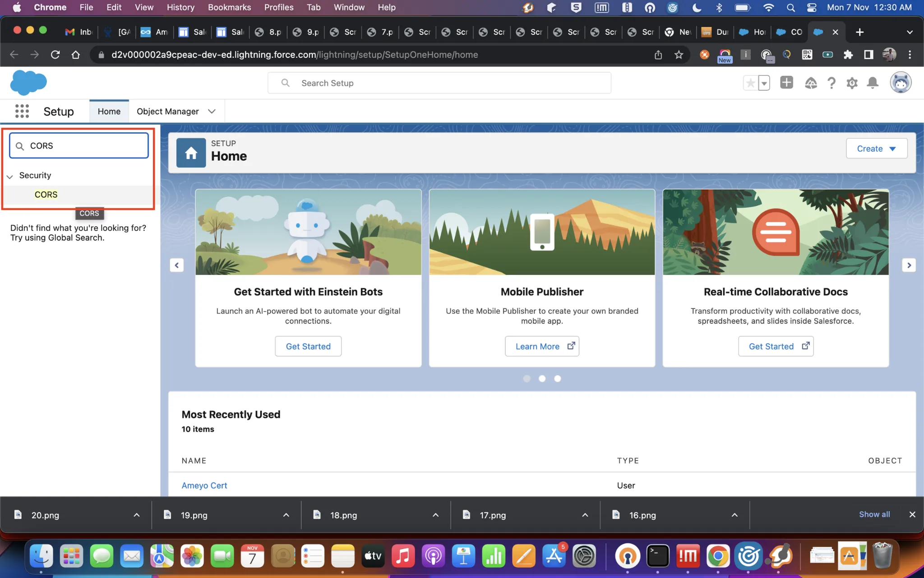Screen dimensions: 924x578
Task: Open Chrome Extensions puzzle icon
Action: click(848, 55)
